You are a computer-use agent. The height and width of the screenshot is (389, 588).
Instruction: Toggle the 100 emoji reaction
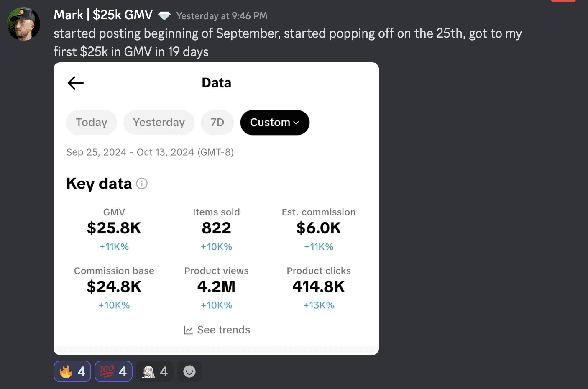coord(113,371)
